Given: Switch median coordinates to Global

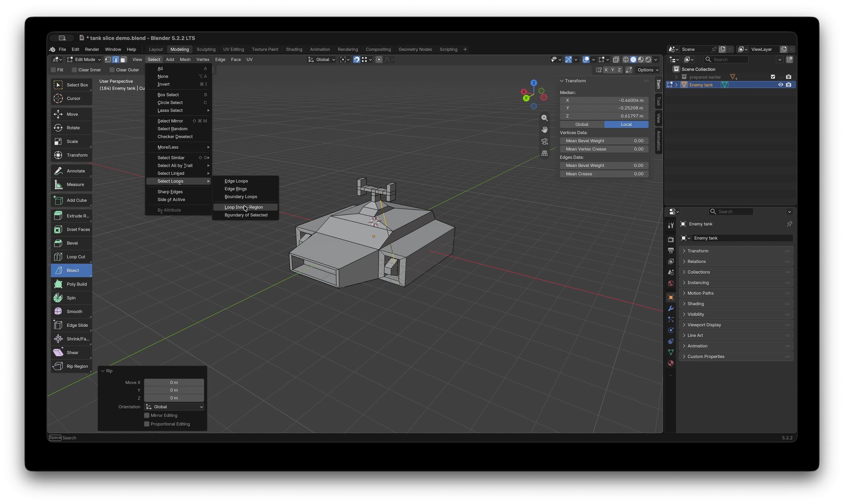Looking at the screenshot, I should click(x=582, y=124).
